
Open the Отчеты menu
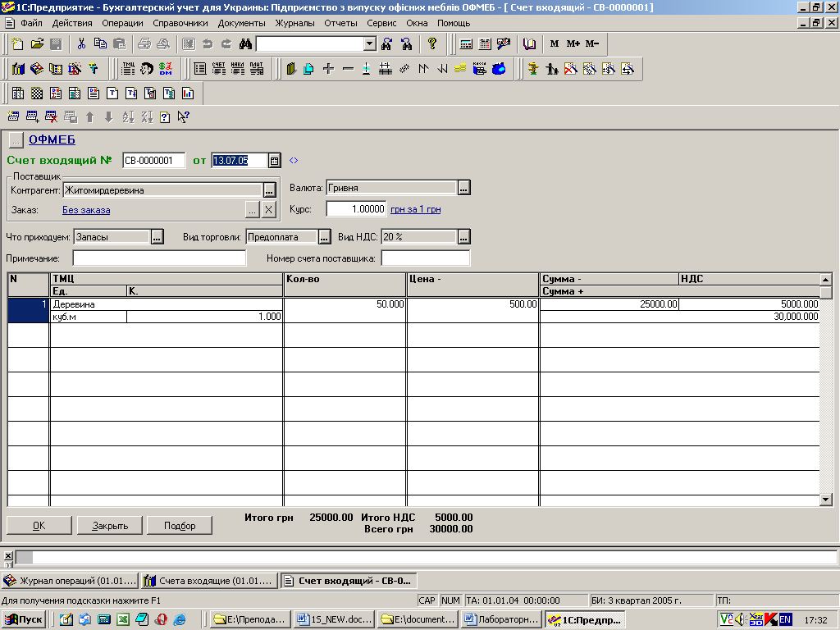340,23
